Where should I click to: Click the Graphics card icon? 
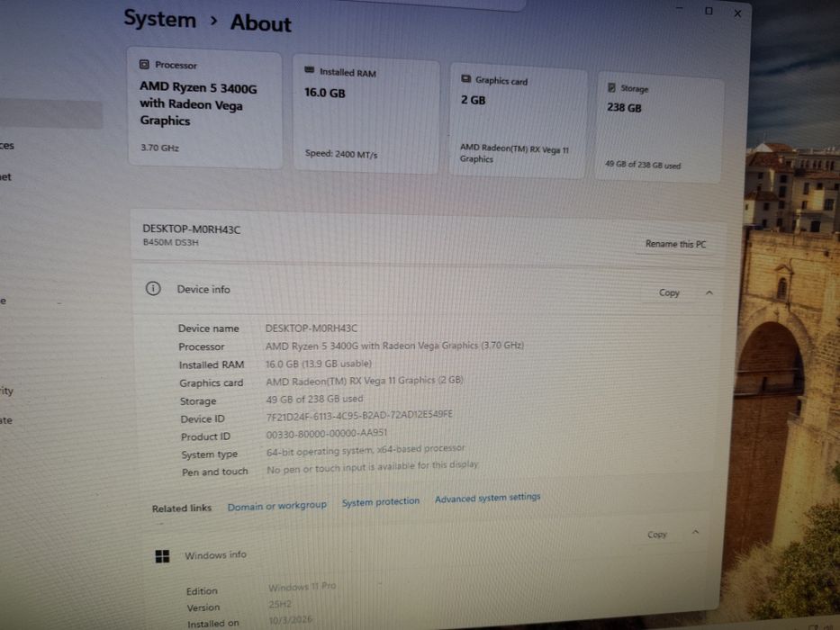(465, 79)
